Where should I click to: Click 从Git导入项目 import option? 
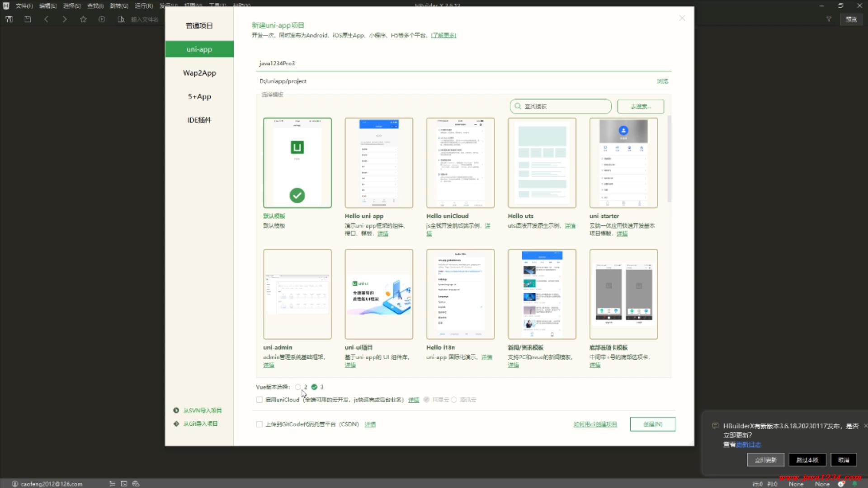tap(196, 424)
